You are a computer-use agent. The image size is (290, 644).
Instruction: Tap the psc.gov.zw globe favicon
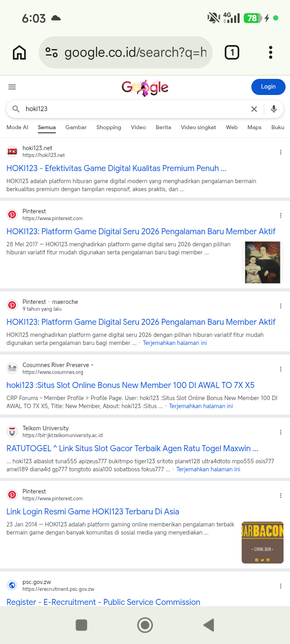[12, 585]
